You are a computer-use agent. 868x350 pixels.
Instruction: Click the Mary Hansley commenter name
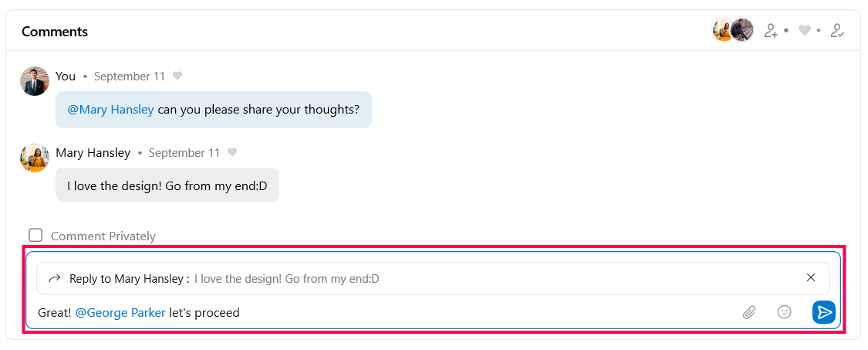click(93, 153)
